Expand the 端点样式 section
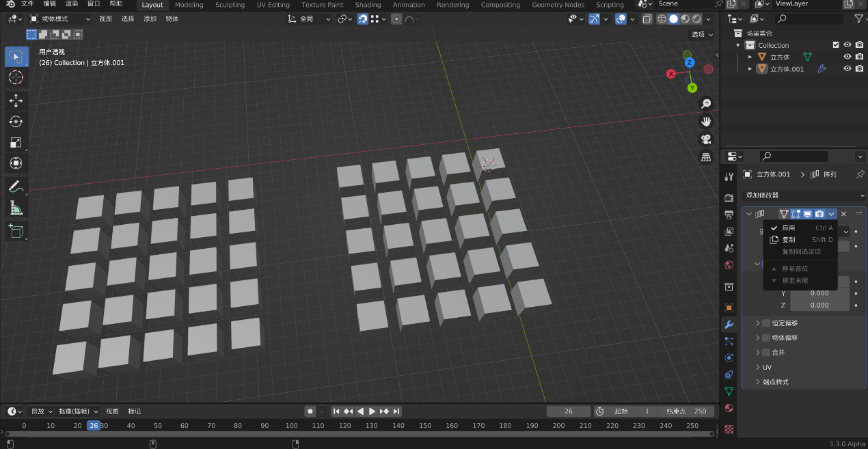 click(775, 382)
